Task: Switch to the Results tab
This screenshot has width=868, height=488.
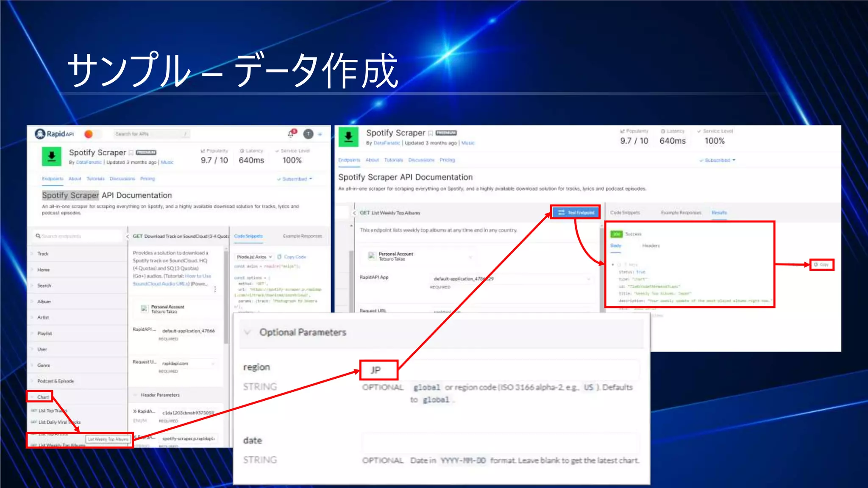Action: pos(719,213)
